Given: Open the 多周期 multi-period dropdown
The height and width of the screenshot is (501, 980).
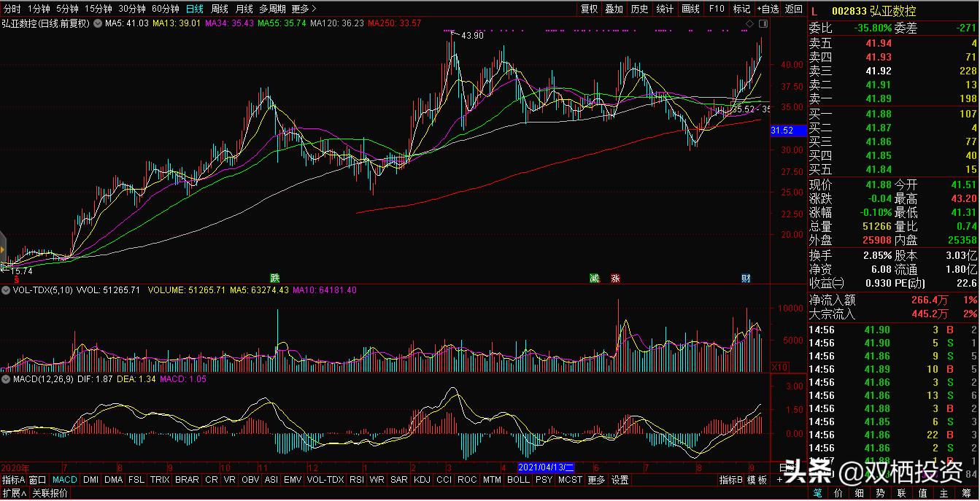Looking at the screenshot, I should pos(273,9).
